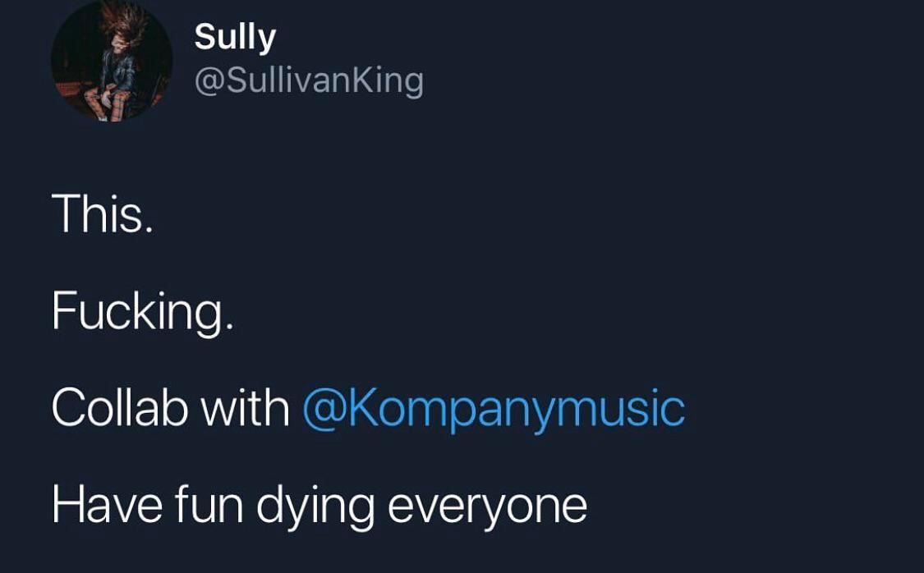This screenshot has height=573, width=924.
Task: Click the bold name above the handle
Action: point(234,34)
